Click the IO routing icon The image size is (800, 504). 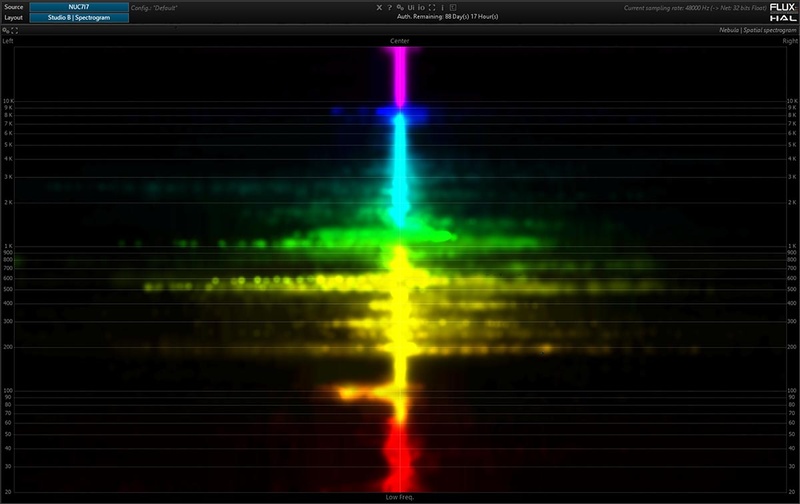[421, 8]
